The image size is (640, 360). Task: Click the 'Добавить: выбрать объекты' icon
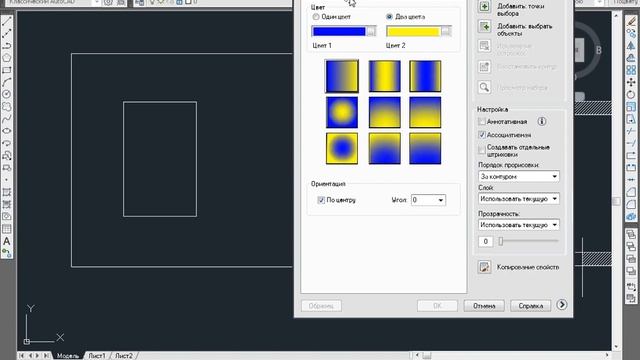(484, 27)
